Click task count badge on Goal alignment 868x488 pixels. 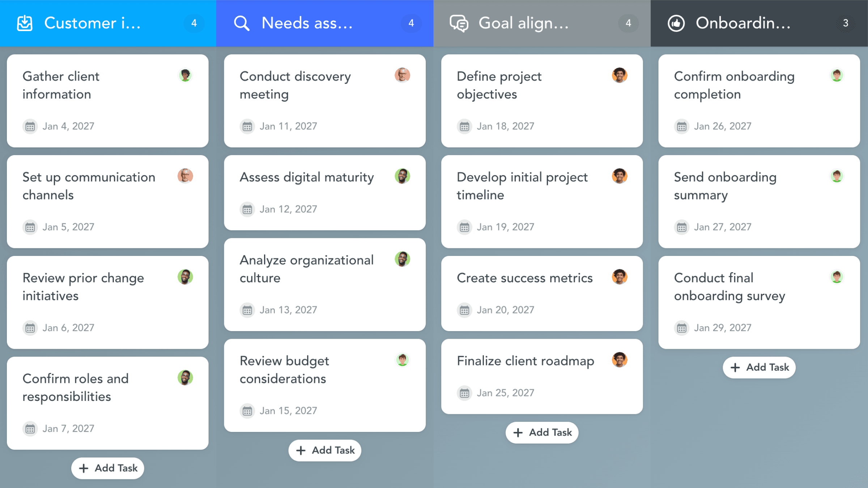628,23
